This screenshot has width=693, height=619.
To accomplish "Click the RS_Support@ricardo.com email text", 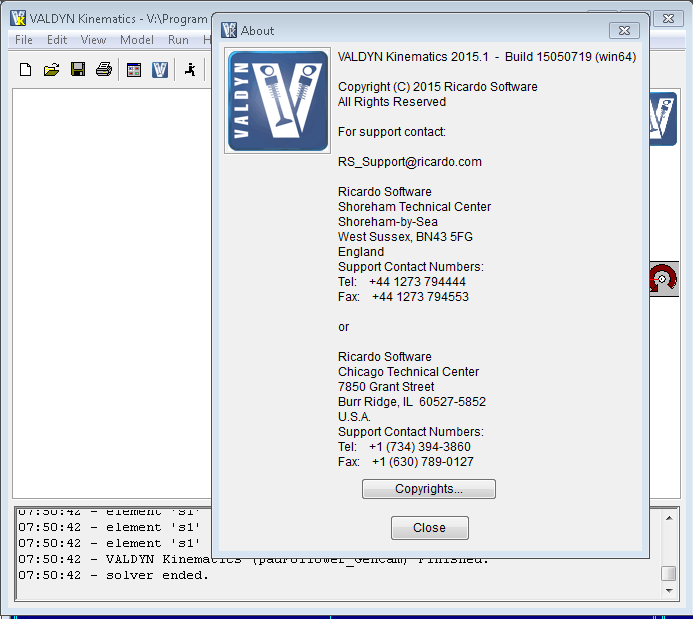I will [410, 162].
